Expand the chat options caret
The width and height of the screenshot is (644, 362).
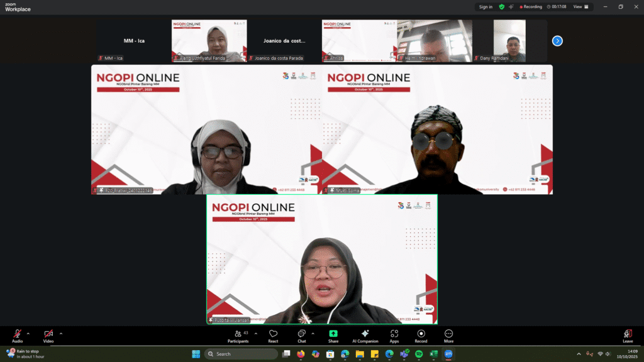click(313, 333)
